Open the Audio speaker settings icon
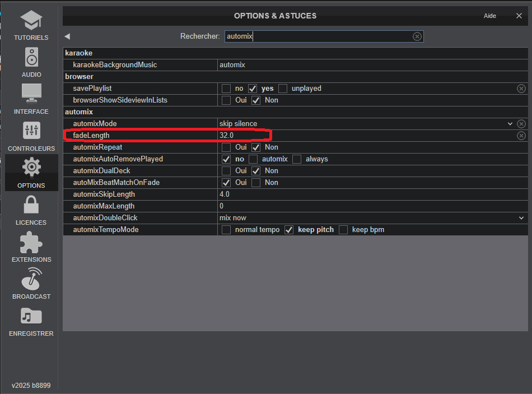Screen dimensions: 532x394 point(31,58)
